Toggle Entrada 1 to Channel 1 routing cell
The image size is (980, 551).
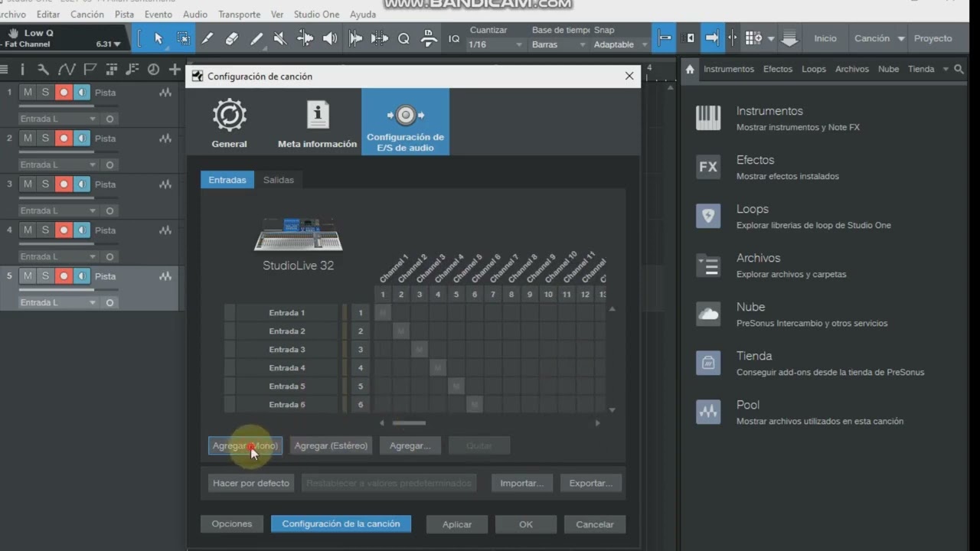click(x=383, y=312)
